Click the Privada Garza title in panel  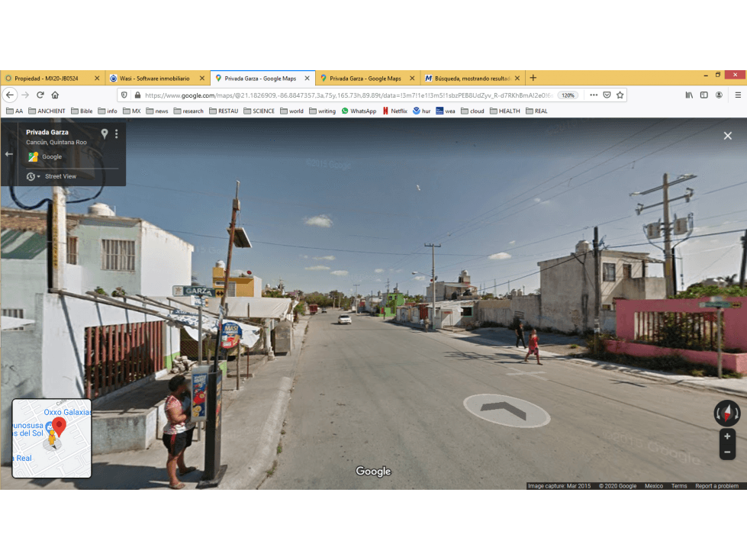point(47,132)
